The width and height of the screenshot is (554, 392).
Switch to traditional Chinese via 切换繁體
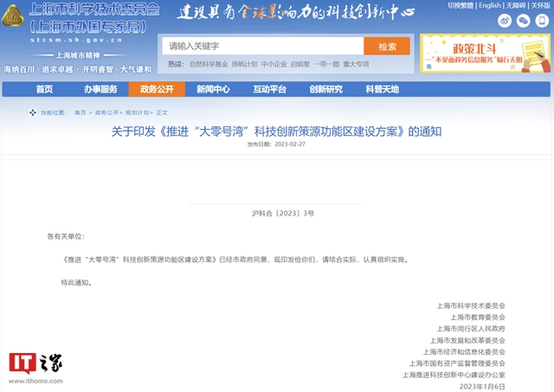click(x=460, y=5)
